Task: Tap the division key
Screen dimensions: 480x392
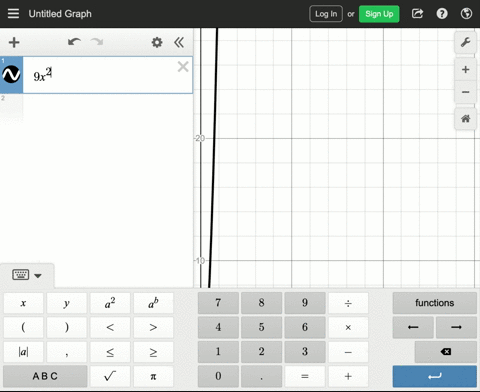Action: tap(348, 303)
